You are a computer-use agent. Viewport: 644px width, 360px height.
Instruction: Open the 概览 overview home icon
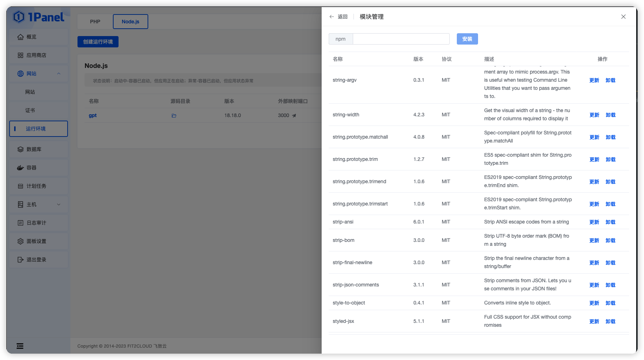click(x=21, y=37)
